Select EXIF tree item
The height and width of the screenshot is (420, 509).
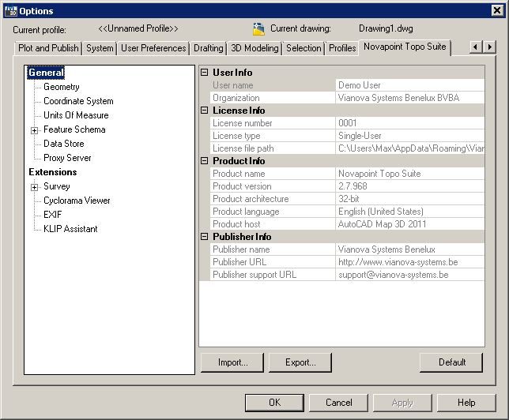pos(53,215)
